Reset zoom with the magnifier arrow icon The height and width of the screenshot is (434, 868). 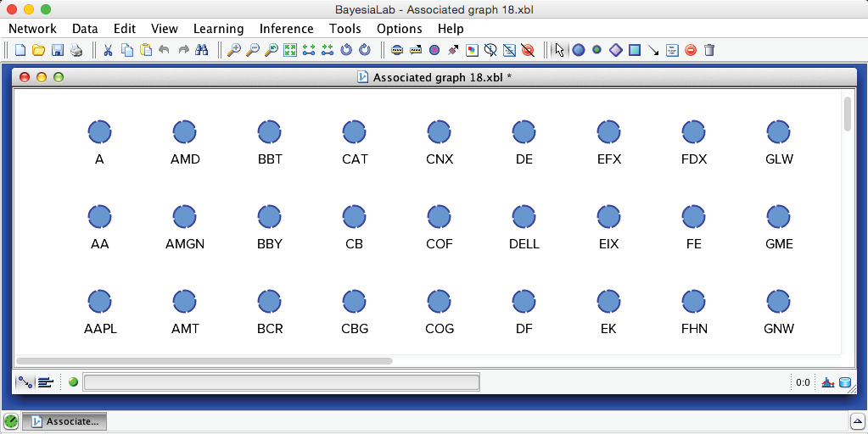272,50
